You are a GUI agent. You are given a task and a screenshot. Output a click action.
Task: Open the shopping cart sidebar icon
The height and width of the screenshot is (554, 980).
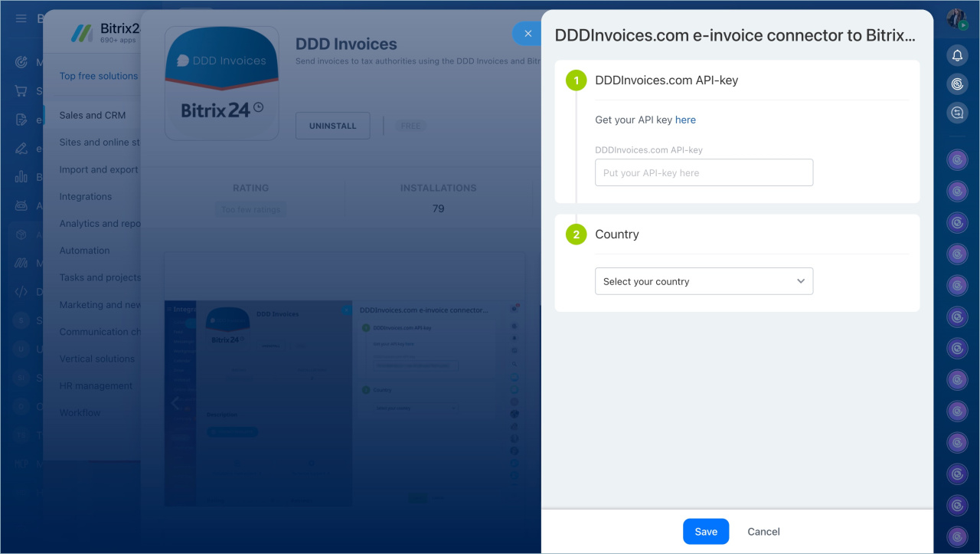point(21,91)
